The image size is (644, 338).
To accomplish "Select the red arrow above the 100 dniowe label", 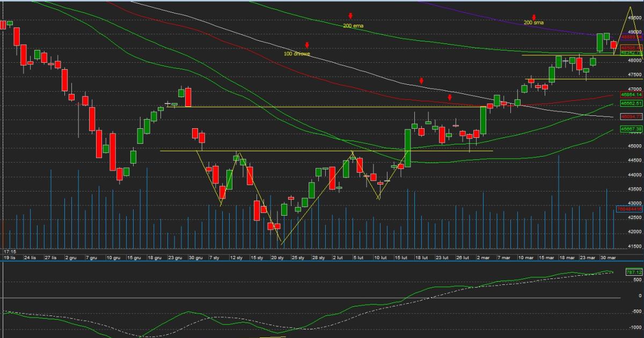I will (307, 45).
